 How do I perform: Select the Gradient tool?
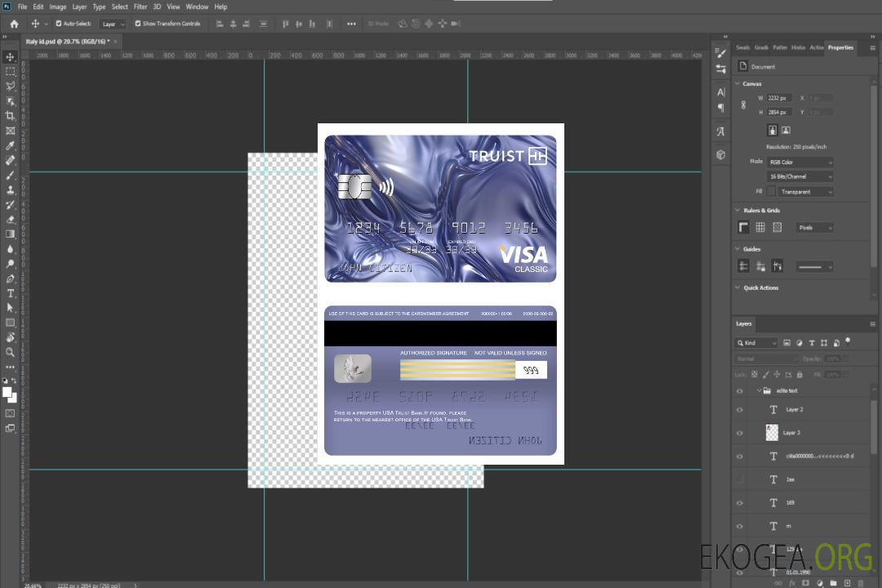(x=10, y=234)
